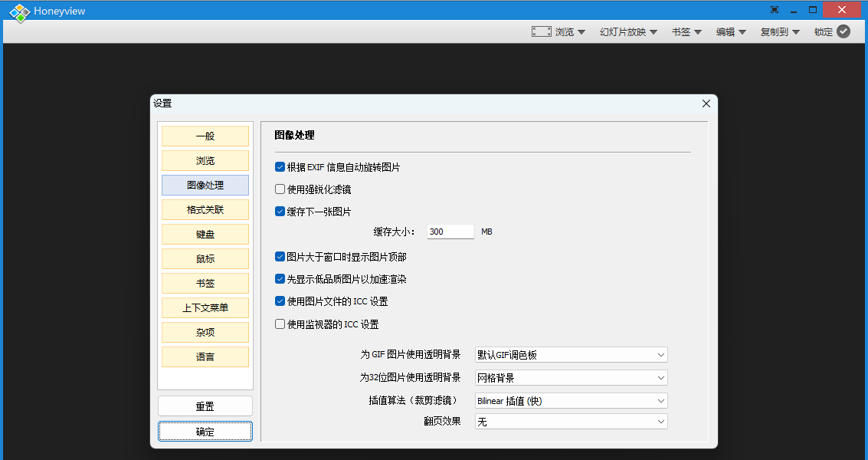The image size is (868, 460).
Task: Expand the 默认GIF调色板 dropdown
Action: tap(571, 354)
